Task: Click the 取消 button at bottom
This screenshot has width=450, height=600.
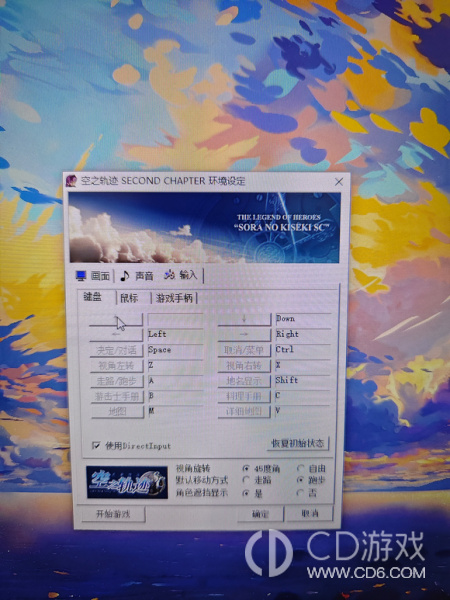Action: [x=310, y=513]
